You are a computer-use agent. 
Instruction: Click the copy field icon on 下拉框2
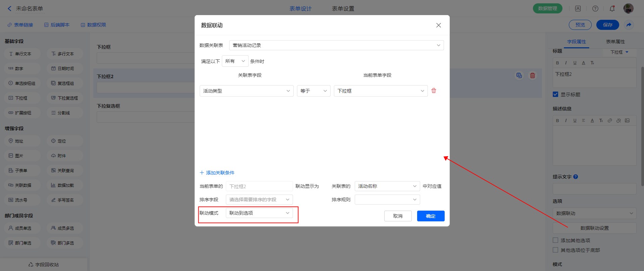[x=519, y=75]
